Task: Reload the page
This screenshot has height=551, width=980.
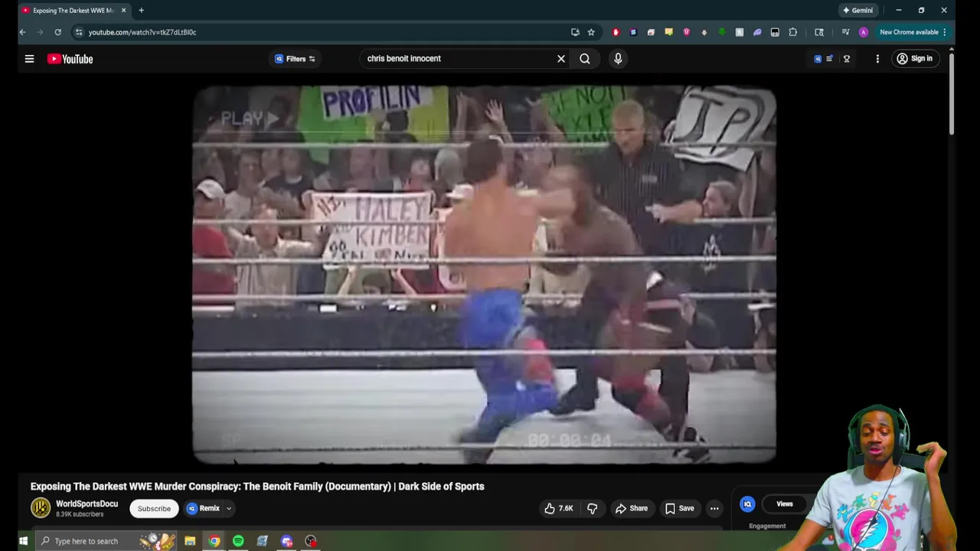Action: click(x=57, y=32)
